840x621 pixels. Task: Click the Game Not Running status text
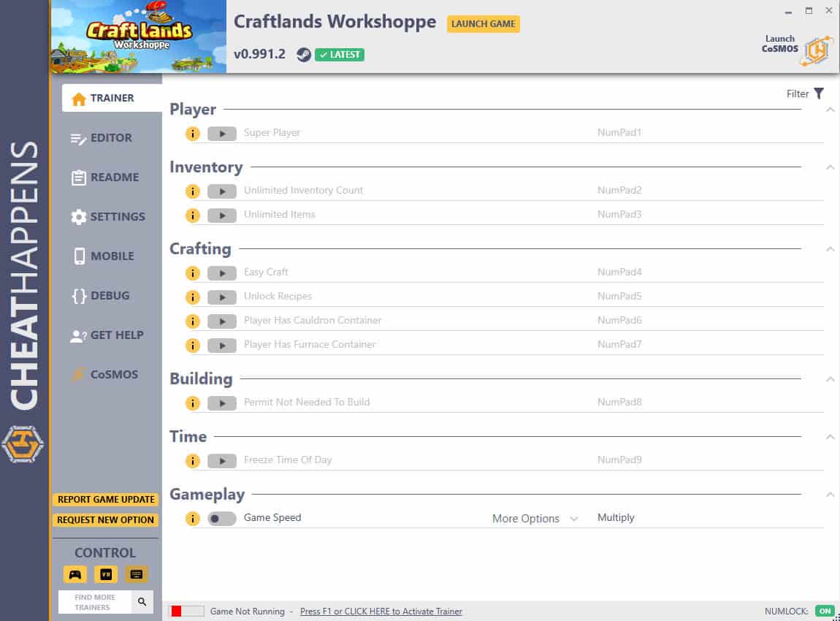[248, 612]
